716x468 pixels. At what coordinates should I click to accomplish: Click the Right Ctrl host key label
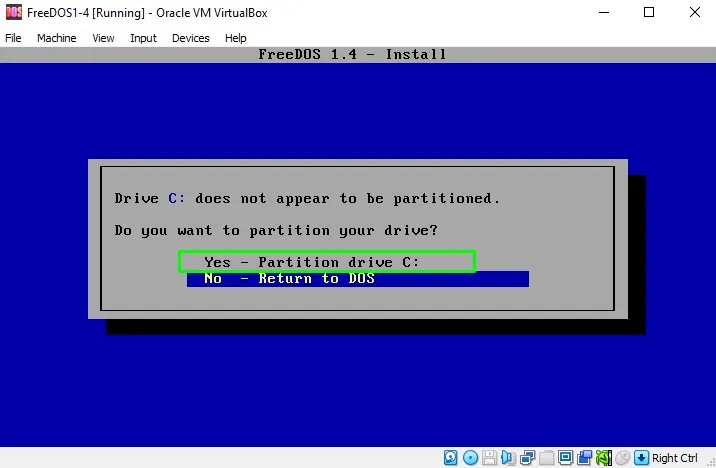coord(674,458)
